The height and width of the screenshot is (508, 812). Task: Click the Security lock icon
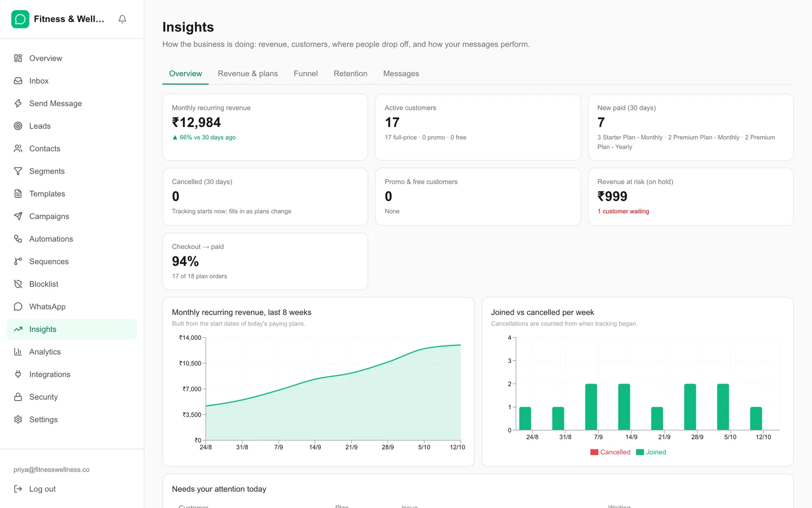18,397
